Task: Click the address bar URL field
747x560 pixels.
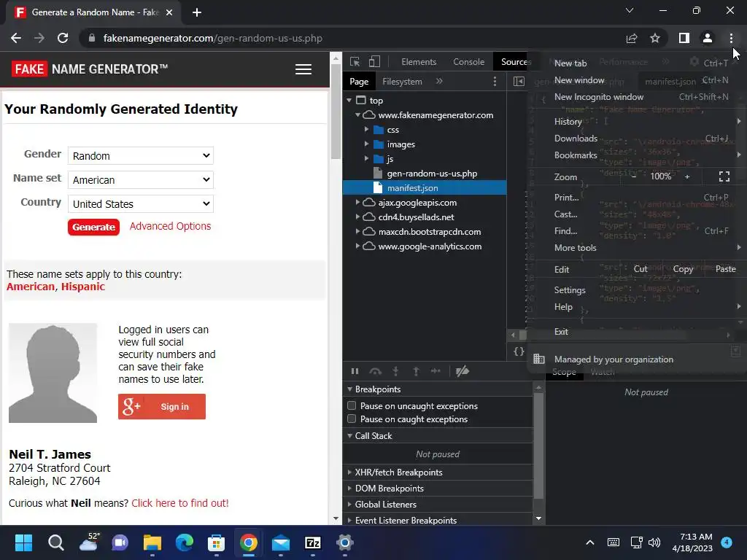Action: pos(352,38)
